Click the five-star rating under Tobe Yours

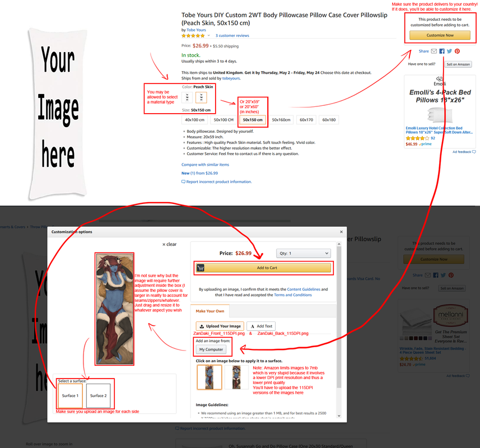[193, 36]
